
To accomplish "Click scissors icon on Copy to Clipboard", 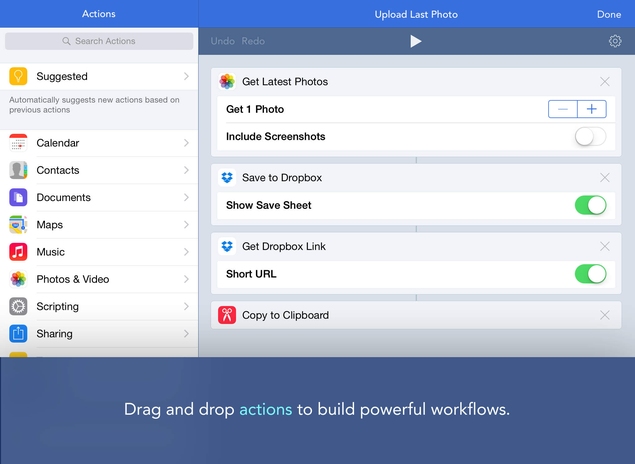I will [x=227, y=315].
